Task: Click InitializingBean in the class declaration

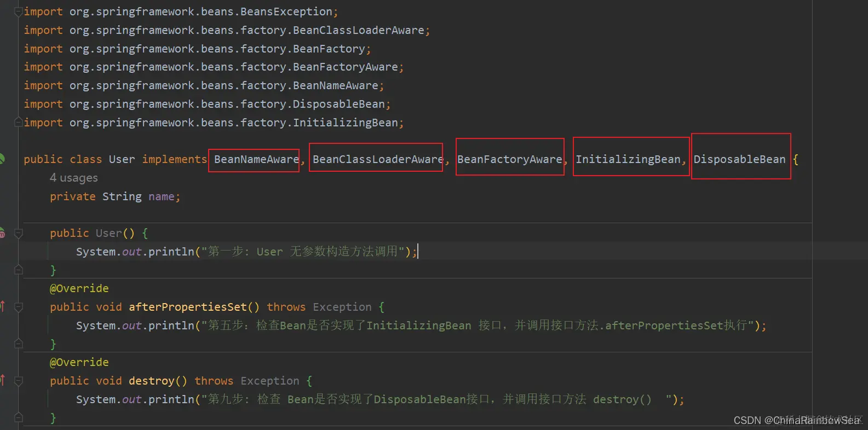Action: tap(628, 159)
